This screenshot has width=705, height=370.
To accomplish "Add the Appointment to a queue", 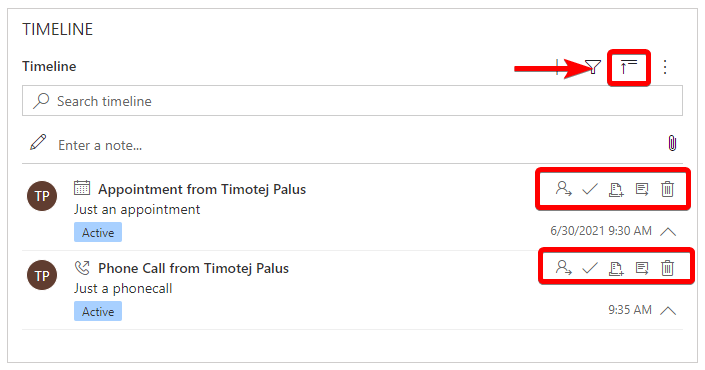I will 616,189.
